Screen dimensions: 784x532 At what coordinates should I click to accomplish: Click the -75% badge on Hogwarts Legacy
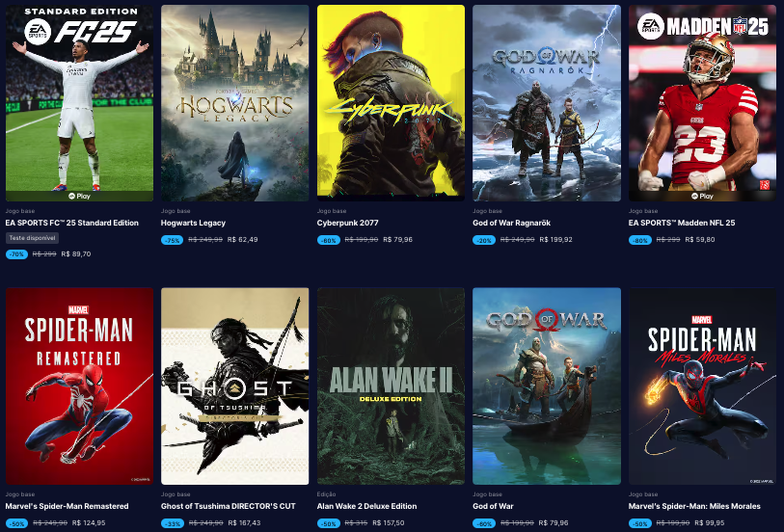coord(172,240)
